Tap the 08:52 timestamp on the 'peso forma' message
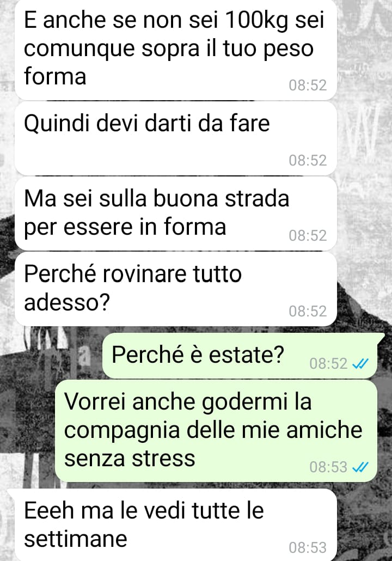392x561 pixels. tap(308, 86)
